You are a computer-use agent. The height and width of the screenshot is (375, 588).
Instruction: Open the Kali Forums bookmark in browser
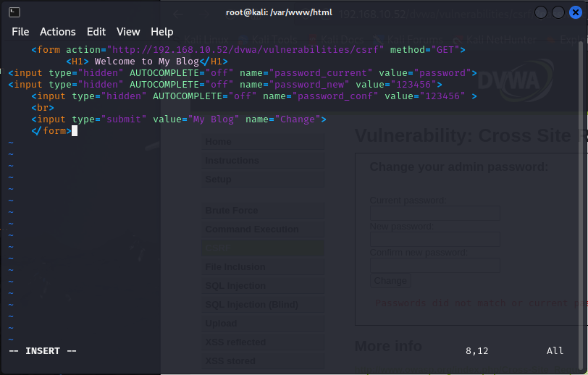pos(408,40)
